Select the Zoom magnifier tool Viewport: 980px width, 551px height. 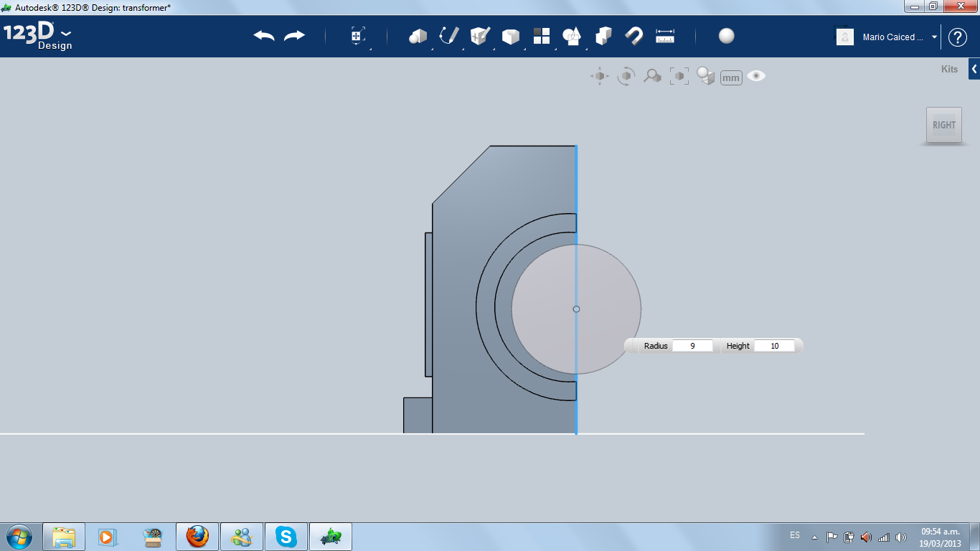click(652, 76)
